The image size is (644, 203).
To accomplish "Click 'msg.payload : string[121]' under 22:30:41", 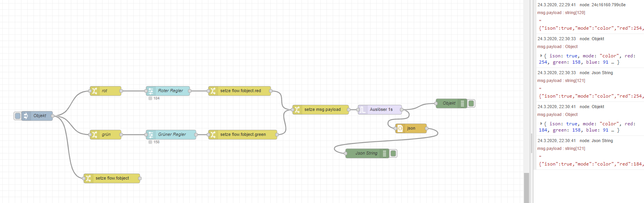I will (x=561, y=149).
